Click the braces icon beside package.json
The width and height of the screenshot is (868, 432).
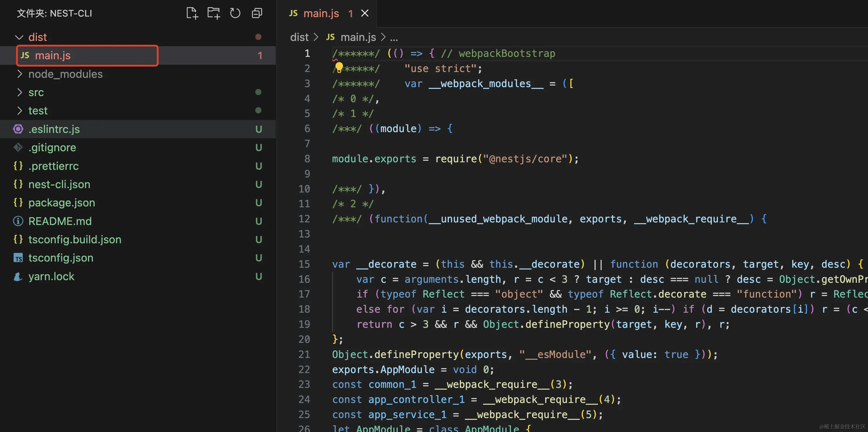click(x=18, y=202)
